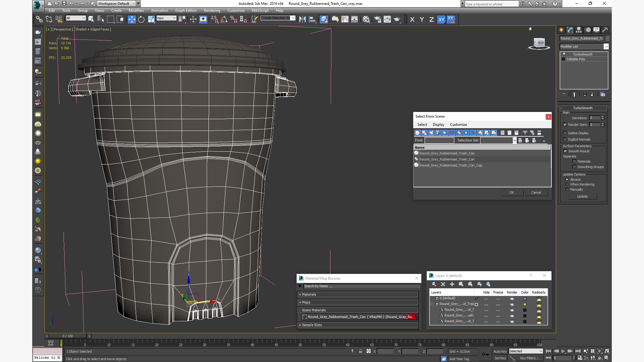Open the Hierarchy command panel tab

(x=579, y=30)
